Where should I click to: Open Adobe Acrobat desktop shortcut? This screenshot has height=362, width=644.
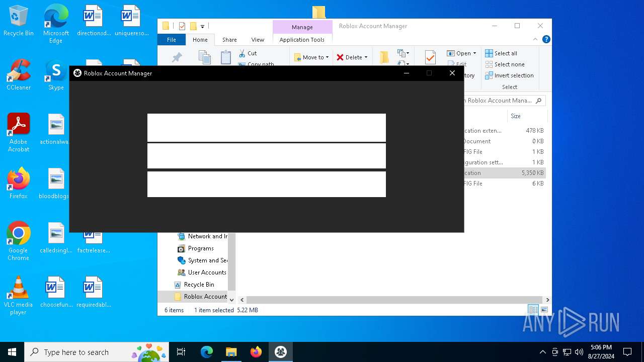tap(19, 132)
